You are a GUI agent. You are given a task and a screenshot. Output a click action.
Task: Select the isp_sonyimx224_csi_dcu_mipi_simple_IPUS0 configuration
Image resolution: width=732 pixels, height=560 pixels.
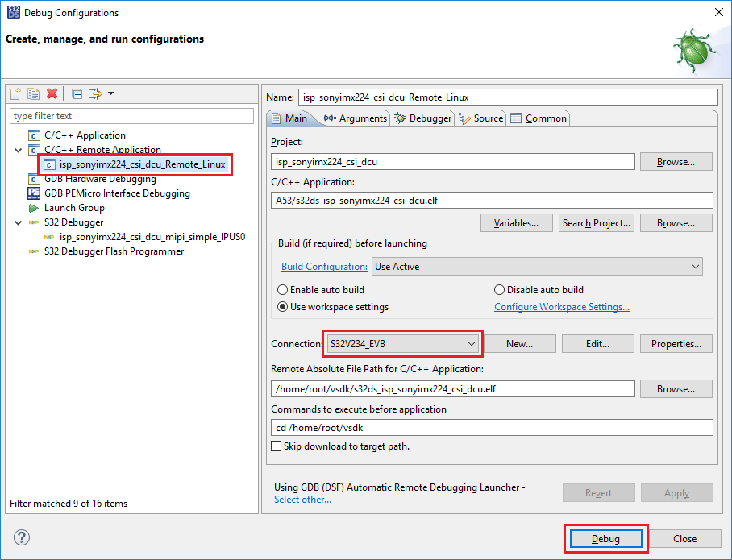tap(152, 237)
